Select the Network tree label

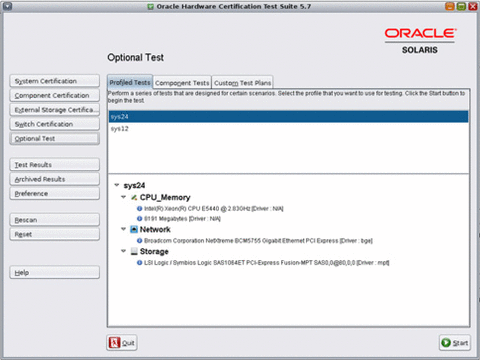point(155,229)
